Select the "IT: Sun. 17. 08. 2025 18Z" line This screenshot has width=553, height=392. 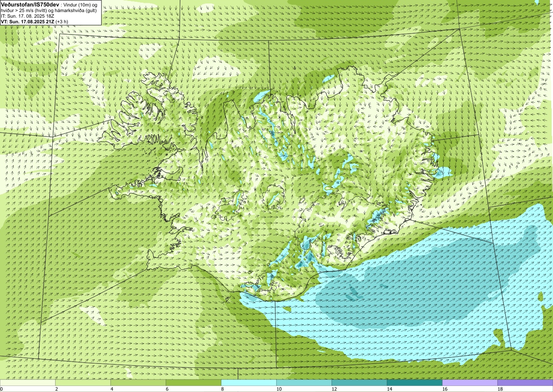tap(29, 16)
